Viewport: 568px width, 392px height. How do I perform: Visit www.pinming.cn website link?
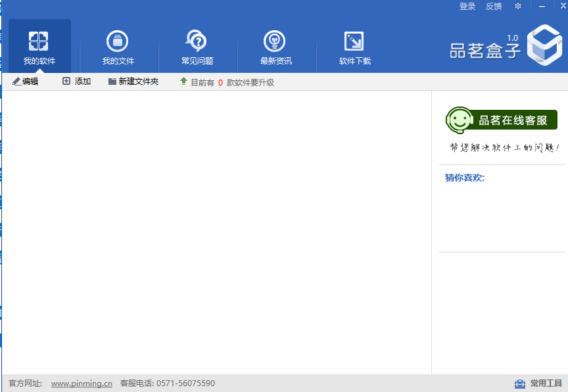pyautogui.click(x=82, y=383)
